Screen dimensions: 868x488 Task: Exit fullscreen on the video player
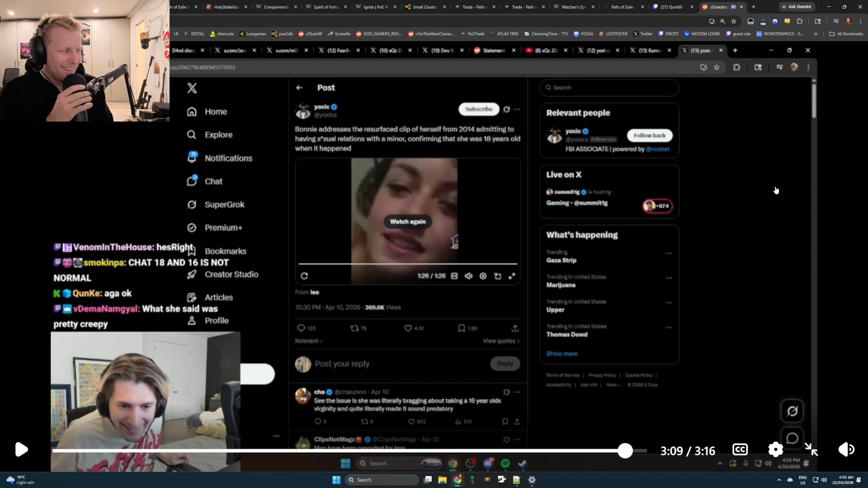(x=811, y=450)
